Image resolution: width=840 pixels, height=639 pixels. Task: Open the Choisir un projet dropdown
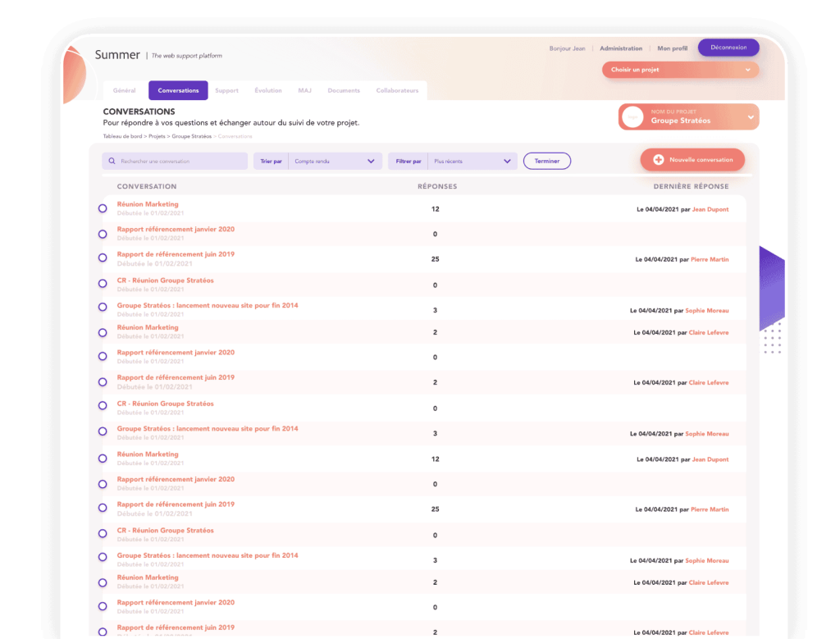tap(680, 70)
